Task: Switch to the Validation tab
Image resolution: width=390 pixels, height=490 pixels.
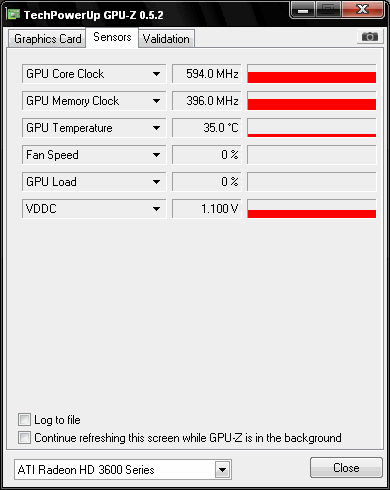Action: point(166,39)
